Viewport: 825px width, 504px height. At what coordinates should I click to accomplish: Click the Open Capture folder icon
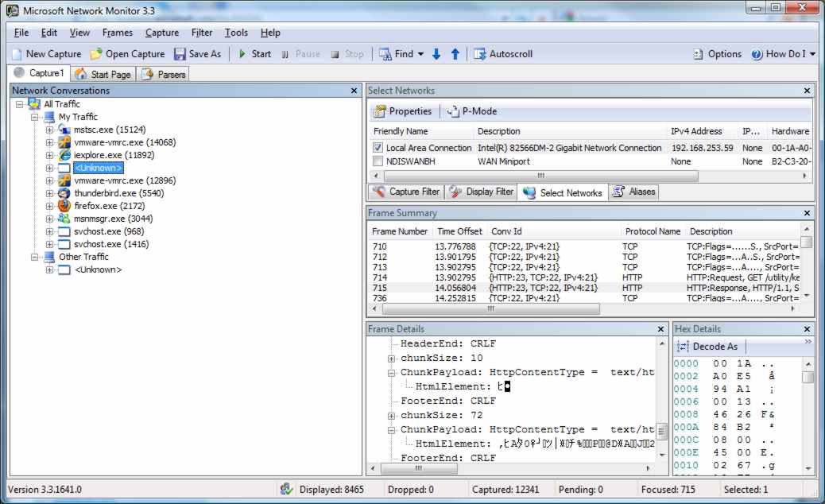click(95, 54)
